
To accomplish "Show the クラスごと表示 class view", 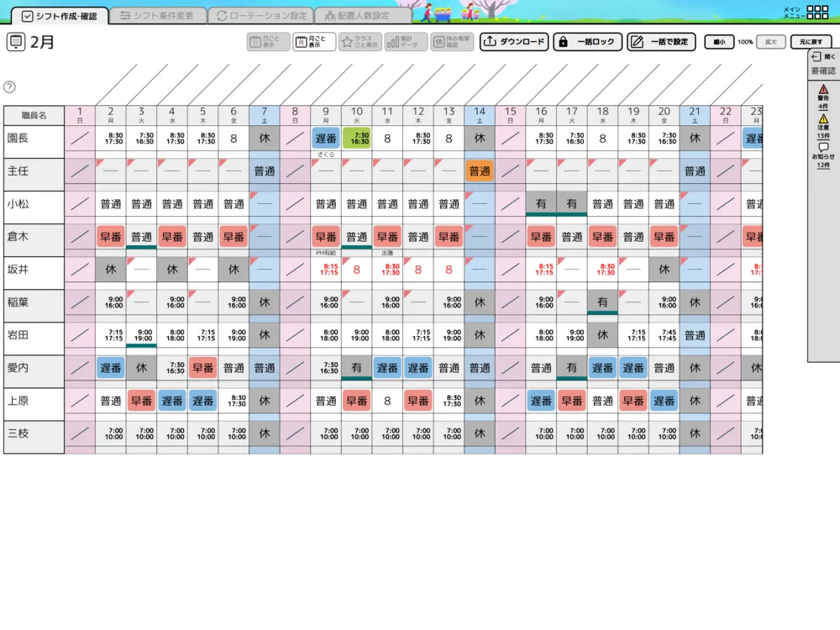I will 360,42.
